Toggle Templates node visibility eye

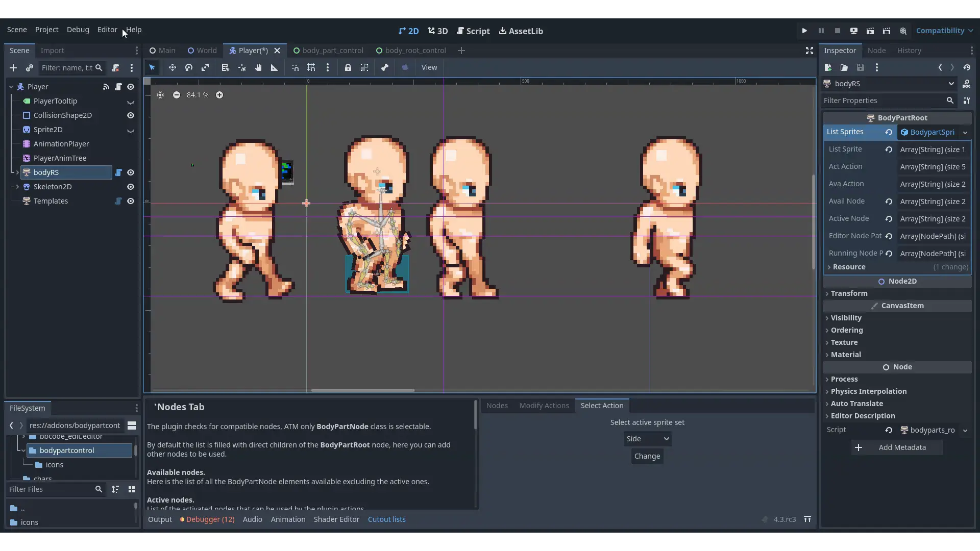point(131,201)
